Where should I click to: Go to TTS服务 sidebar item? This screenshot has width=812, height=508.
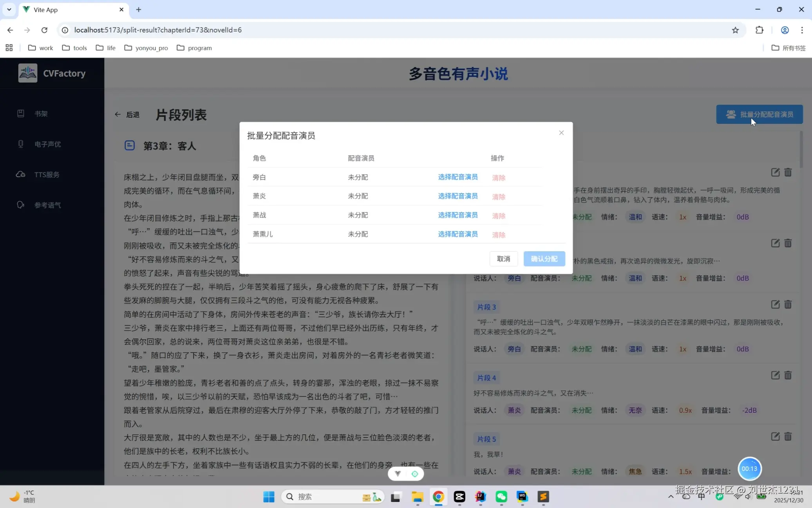[x=47, y=174]
